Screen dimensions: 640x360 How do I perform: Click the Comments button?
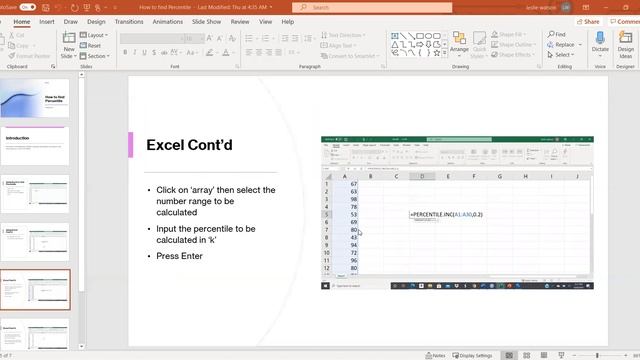(624, 22)
